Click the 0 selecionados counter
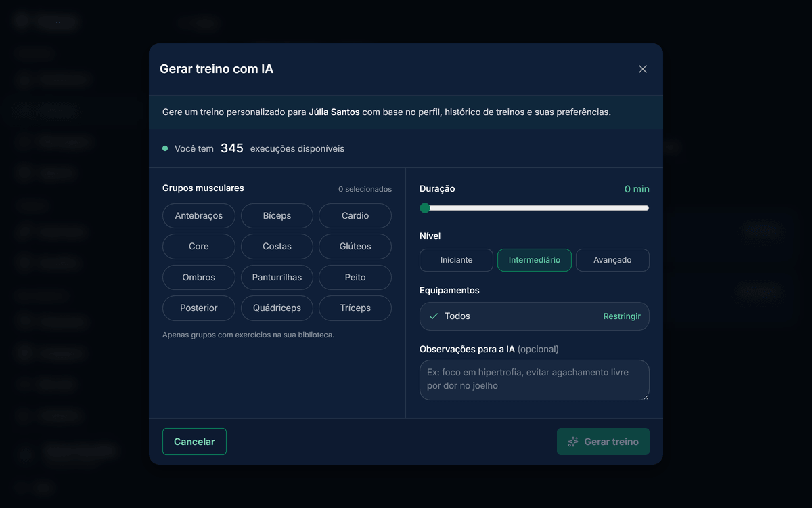 pyautogui.click(x=365, y=189)
